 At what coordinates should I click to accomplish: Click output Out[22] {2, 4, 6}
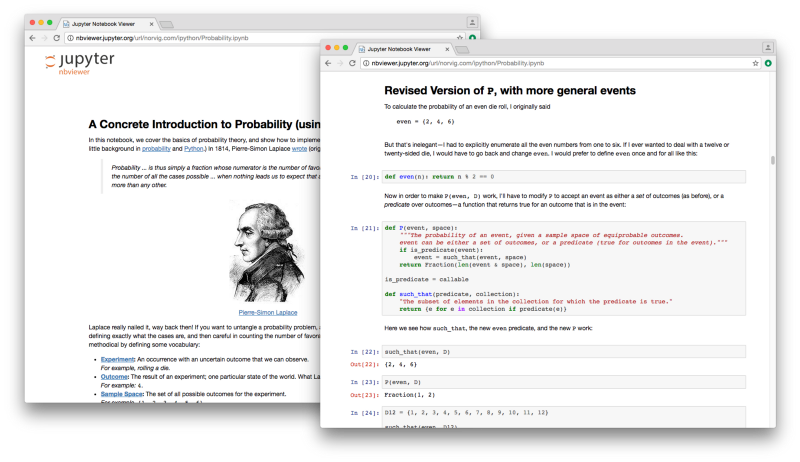pyautogui.click(x=401, y=365)
